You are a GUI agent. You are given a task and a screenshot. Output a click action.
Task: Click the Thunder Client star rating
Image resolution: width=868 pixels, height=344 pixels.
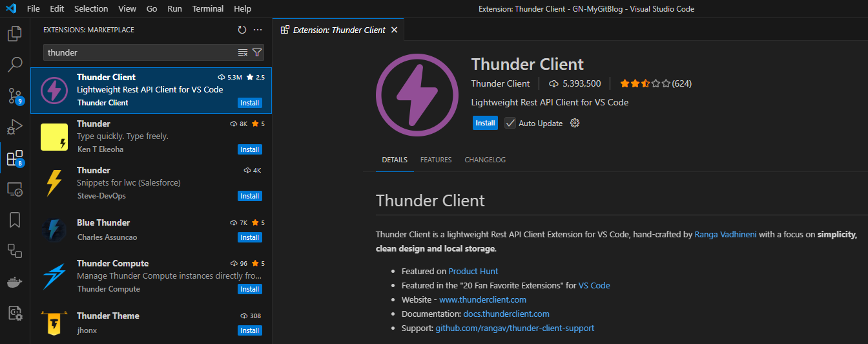(x=645, y=83)
